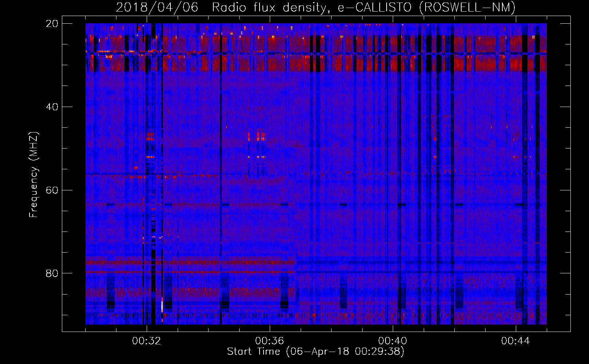Select the 80 MHz frequency tick label
This screenshot has width=589, height=364.
pyautogui.click(x=52, y=273)
